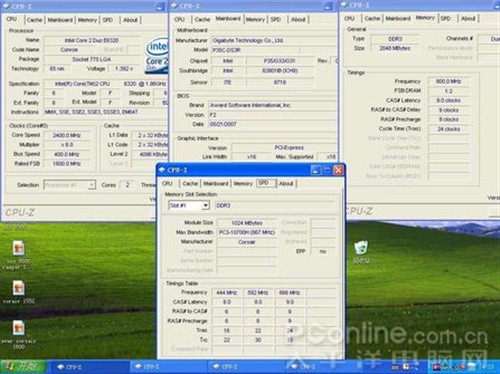Click the CPU-Z title icon of front SPD window
Image resolution: width=500 pixels, height=374 pixels.
162,170
